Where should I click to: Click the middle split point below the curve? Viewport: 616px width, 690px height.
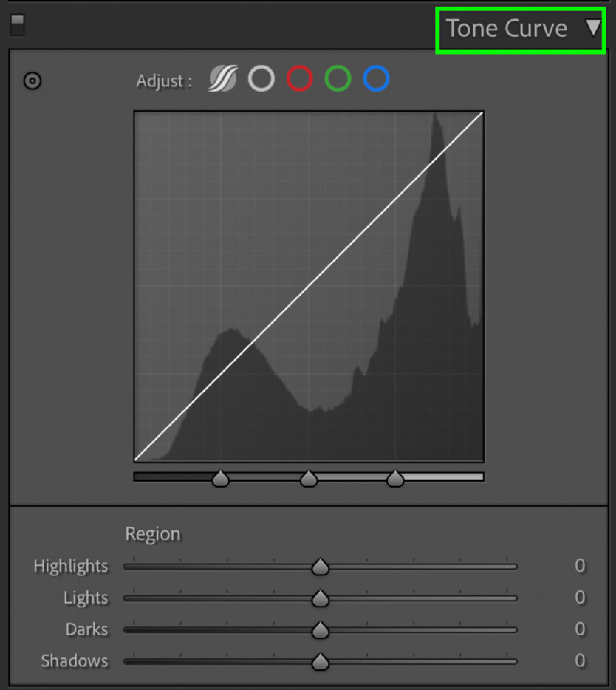click(308, 478)
